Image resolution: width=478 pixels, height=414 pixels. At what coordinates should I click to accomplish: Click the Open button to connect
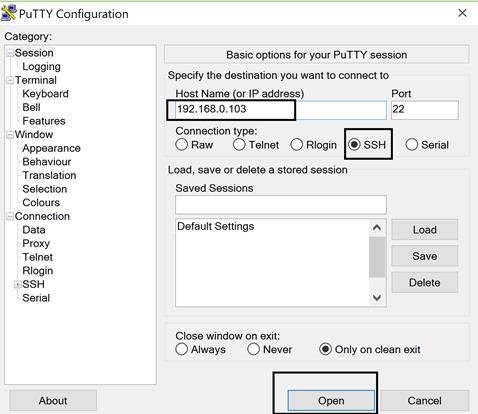[331, 400]
